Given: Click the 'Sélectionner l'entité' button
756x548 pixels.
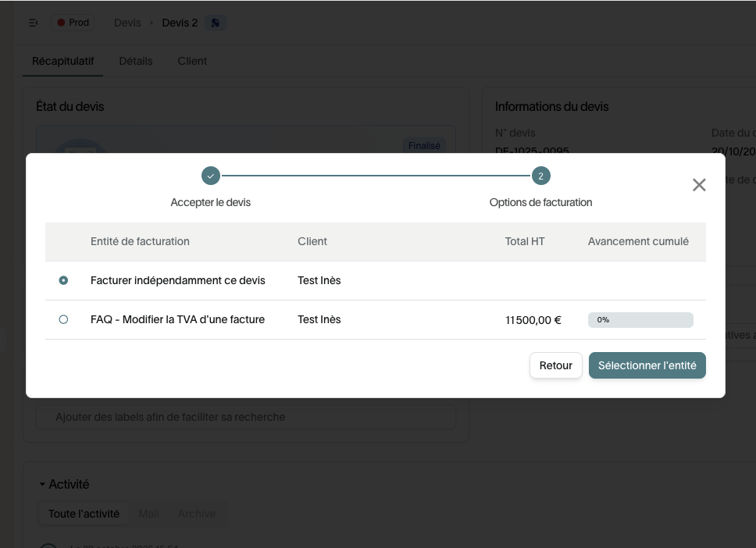Looking at the screenshot, I should point(647,365).
